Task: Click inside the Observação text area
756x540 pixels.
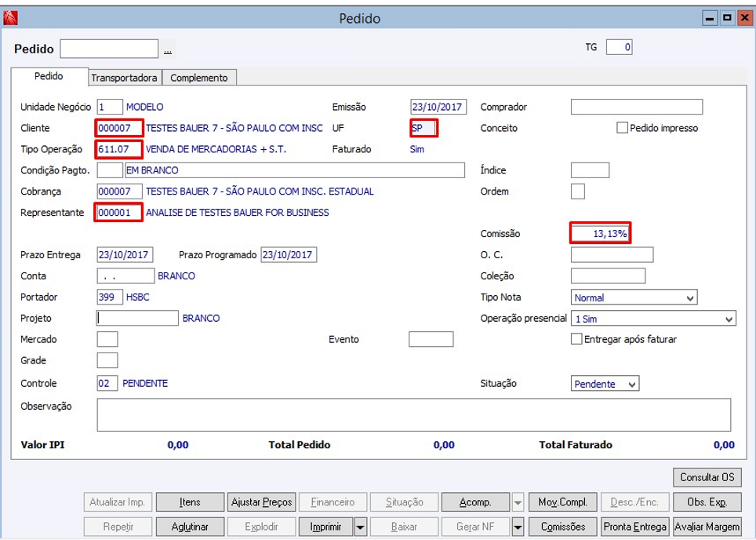Action: click(413, 414)
